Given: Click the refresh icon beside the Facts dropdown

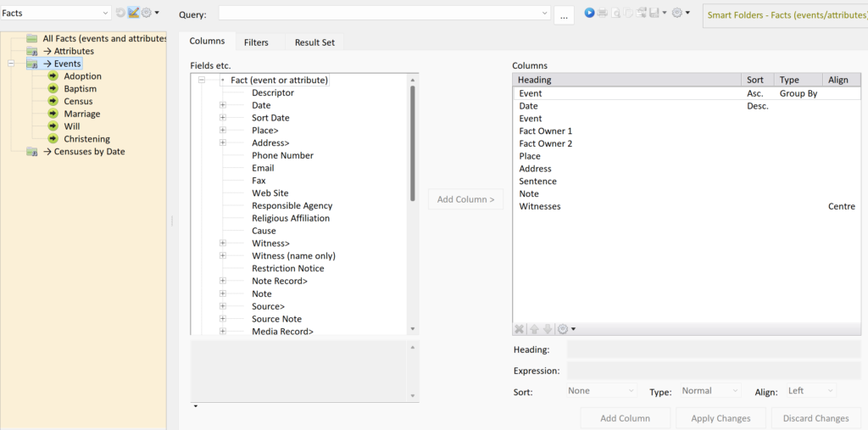Looking at the screenshot, I should coord(120,12).
